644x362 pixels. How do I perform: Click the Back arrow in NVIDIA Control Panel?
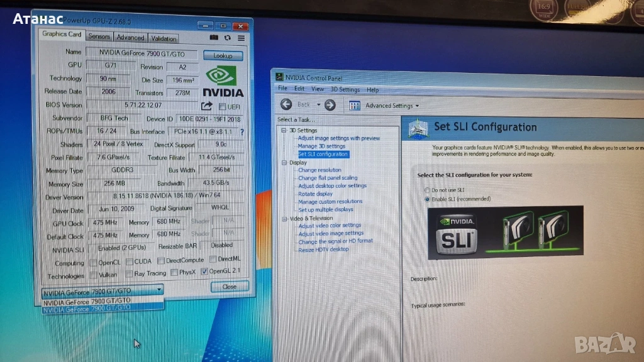coord(287,105)
